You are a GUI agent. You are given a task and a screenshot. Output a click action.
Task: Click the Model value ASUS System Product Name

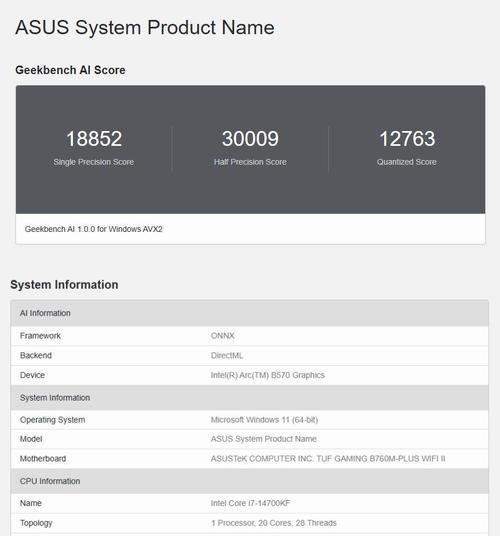[263, 439]
